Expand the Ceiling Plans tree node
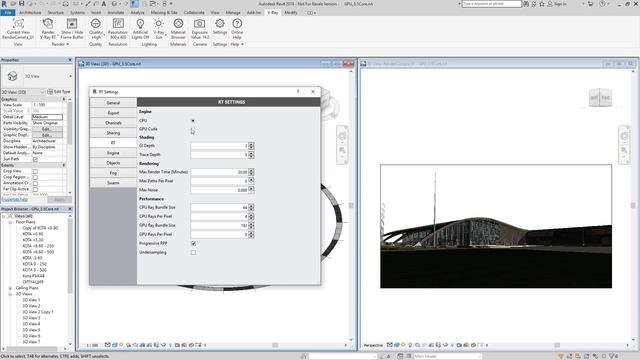 tap(10, 288)
